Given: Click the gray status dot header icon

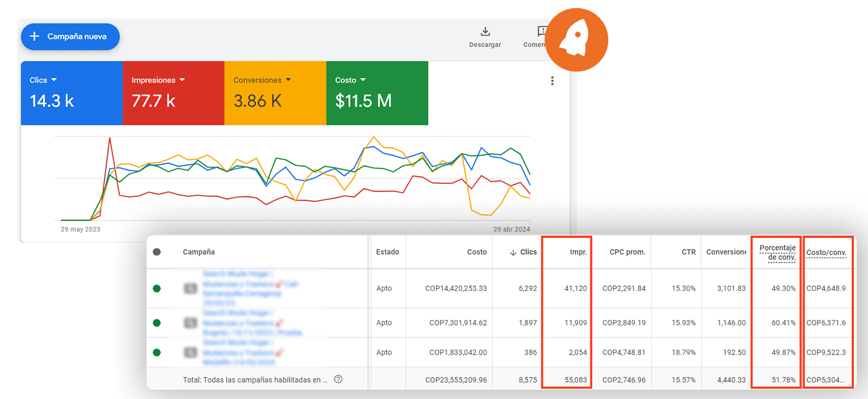Looking at the screenshot, I should [156, 252].
